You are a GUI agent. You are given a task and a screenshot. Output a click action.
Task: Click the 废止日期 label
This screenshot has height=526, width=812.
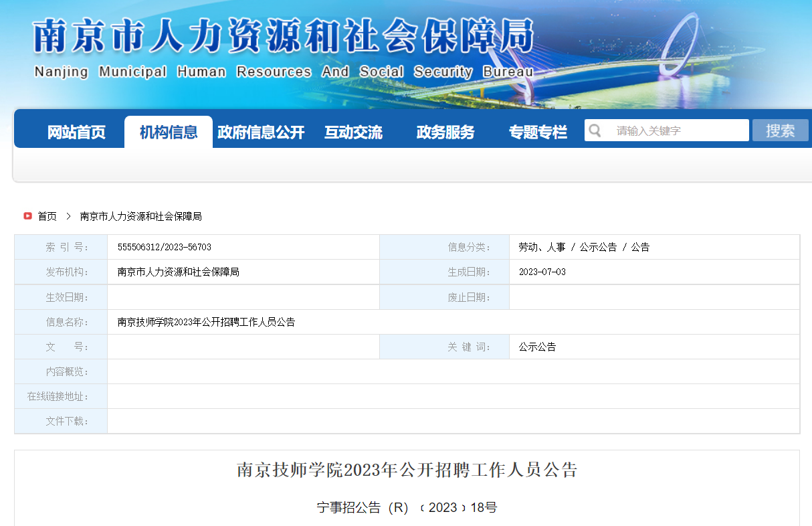(469, 297)
